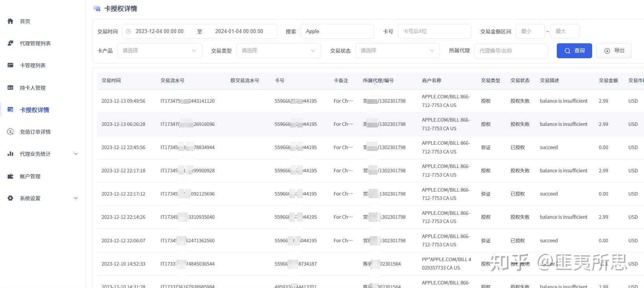Click the 卡号后4位 input field
This screenshot has height=288, width=644.
pyautogui.click(x=435, y=31)
